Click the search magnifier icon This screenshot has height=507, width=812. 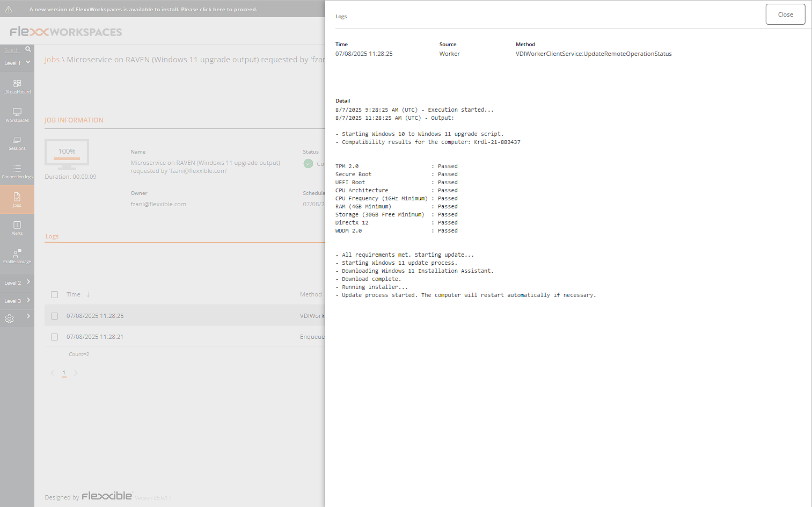coord(28,49)
